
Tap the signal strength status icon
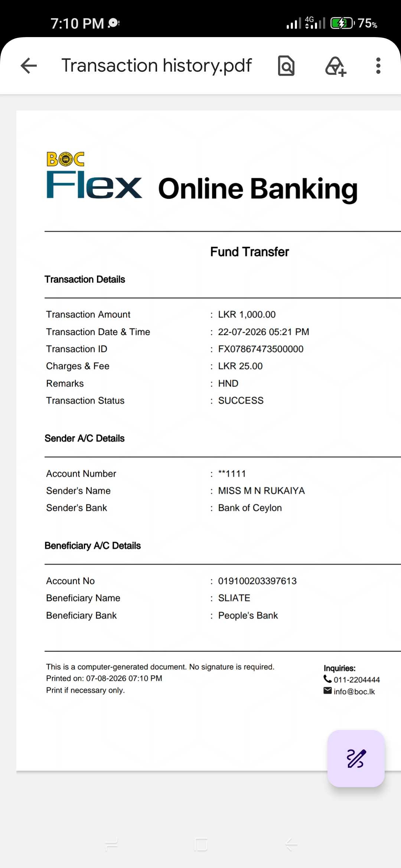pos(293,23)
